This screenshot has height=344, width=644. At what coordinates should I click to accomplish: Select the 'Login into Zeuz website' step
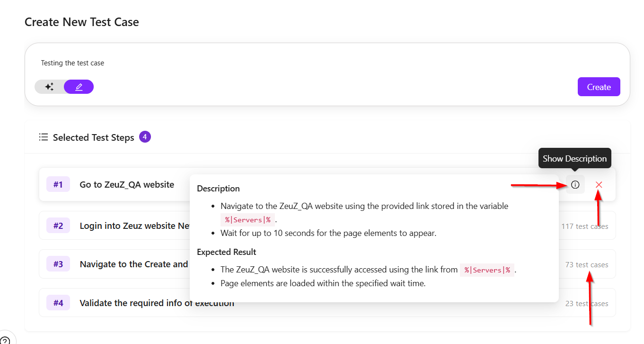coord(134,226)
